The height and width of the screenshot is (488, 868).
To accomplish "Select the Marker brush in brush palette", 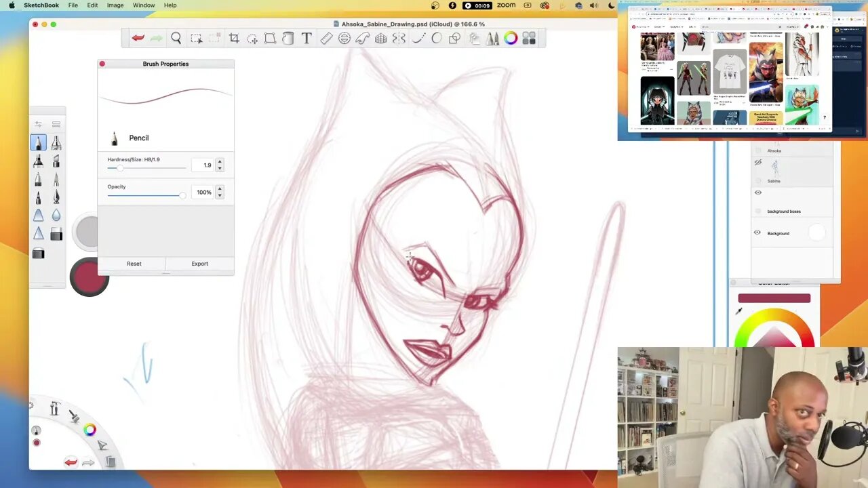I will 38,161.
